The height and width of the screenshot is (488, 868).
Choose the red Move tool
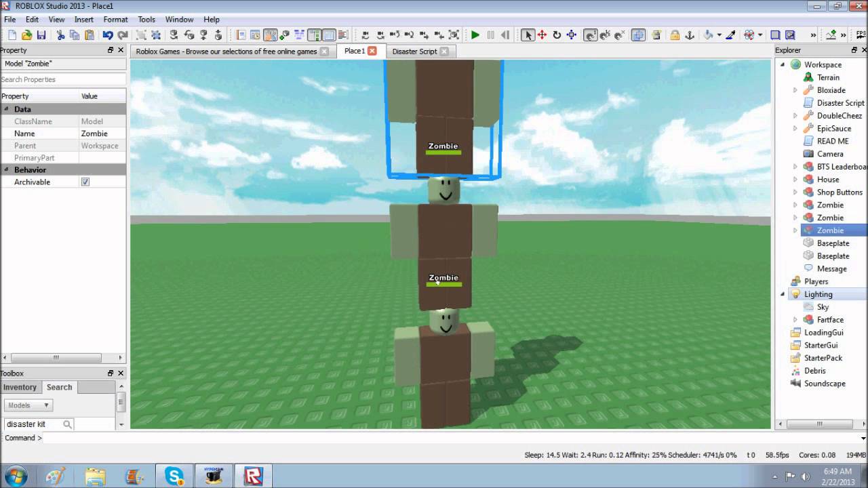542,35
